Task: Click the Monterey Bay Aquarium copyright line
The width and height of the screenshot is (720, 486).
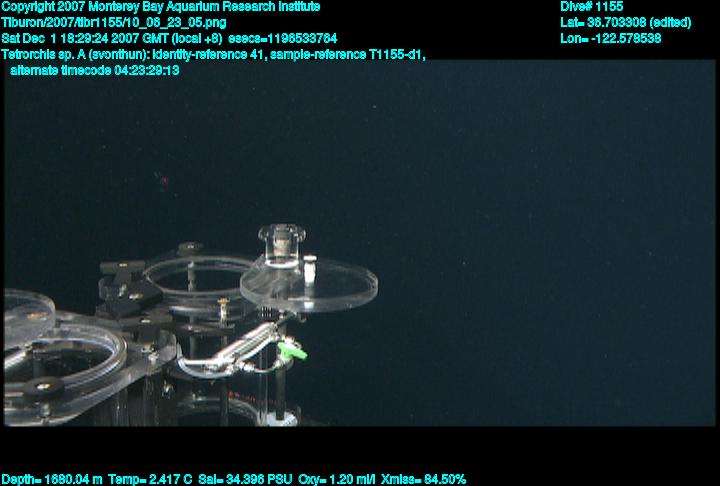Action: coord(161,7)
